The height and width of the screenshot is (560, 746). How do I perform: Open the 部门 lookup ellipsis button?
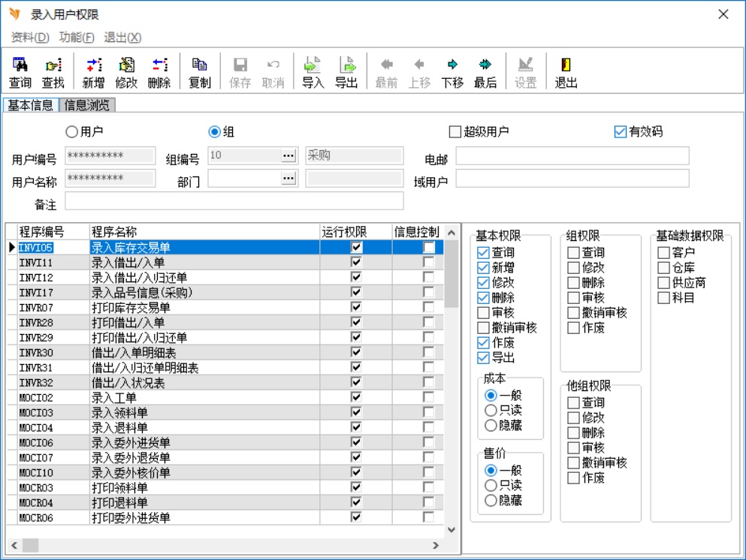289,179
